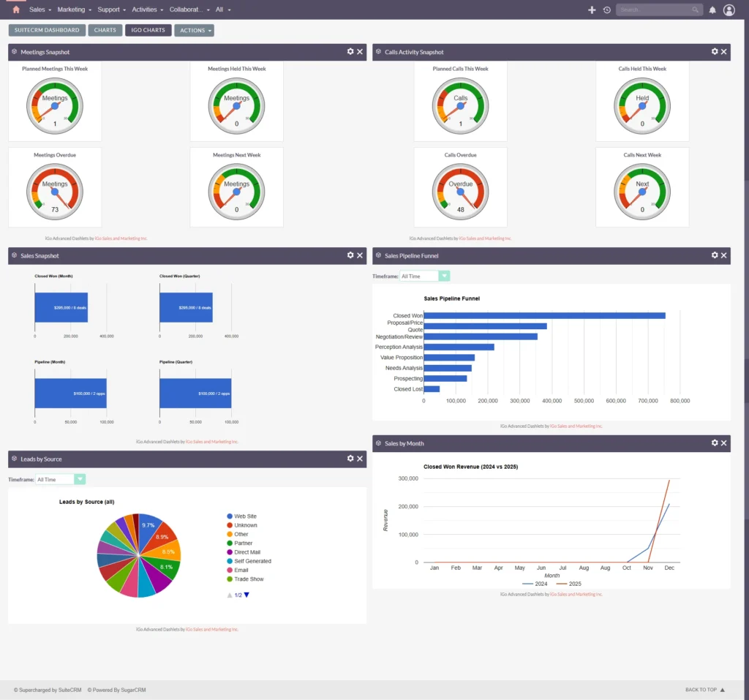Switch to the IGO CHARTS tab

pos(148,30)
